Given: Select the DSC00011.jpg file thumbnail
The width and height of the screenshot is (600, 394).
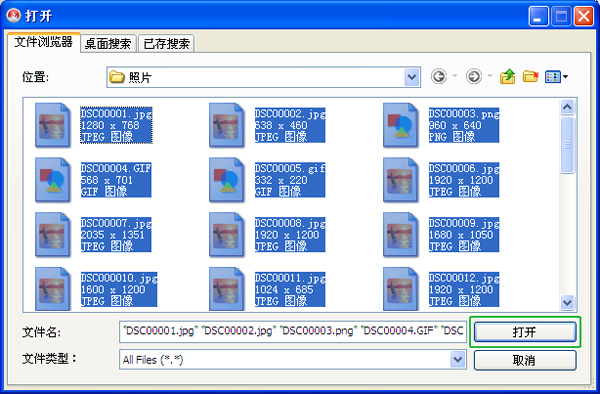Looking at the screenshot, I should (227, 289).
